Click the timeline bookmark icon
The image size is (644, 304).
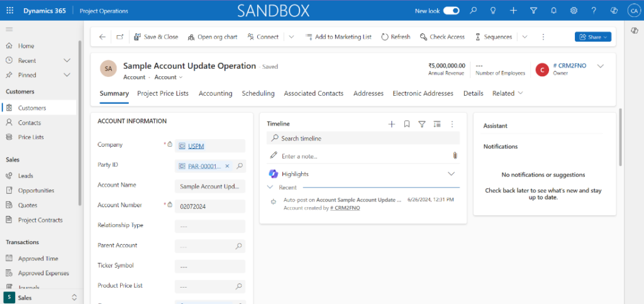[407, 123]
